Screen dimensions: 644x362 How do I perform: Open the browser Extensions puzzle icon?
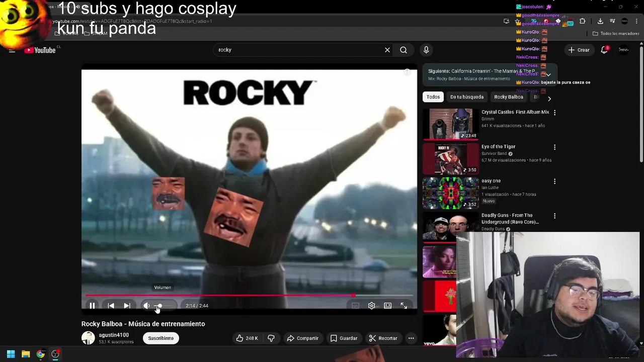point(583,21)
